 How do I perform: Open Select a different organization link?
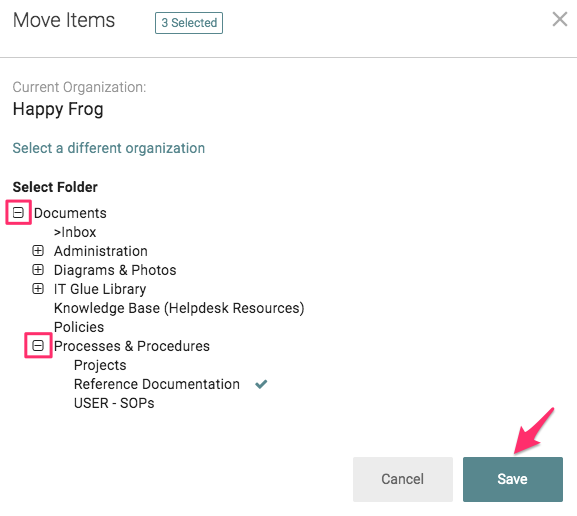[109, 148]
